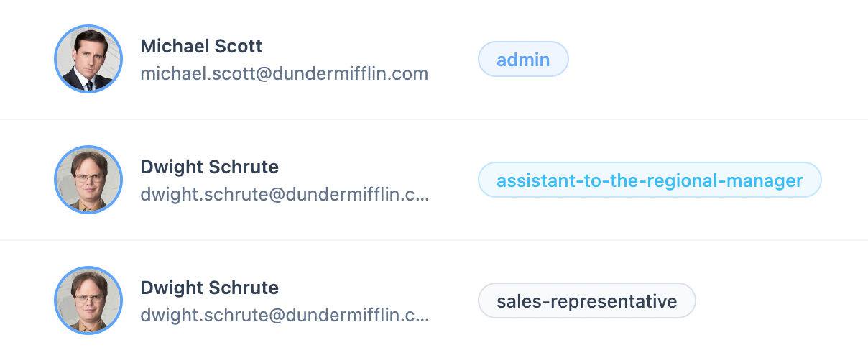Click the michael.scott@dundermifflin.com email address
Viewport: 868px width, 358px height.
tap(284, 73)
